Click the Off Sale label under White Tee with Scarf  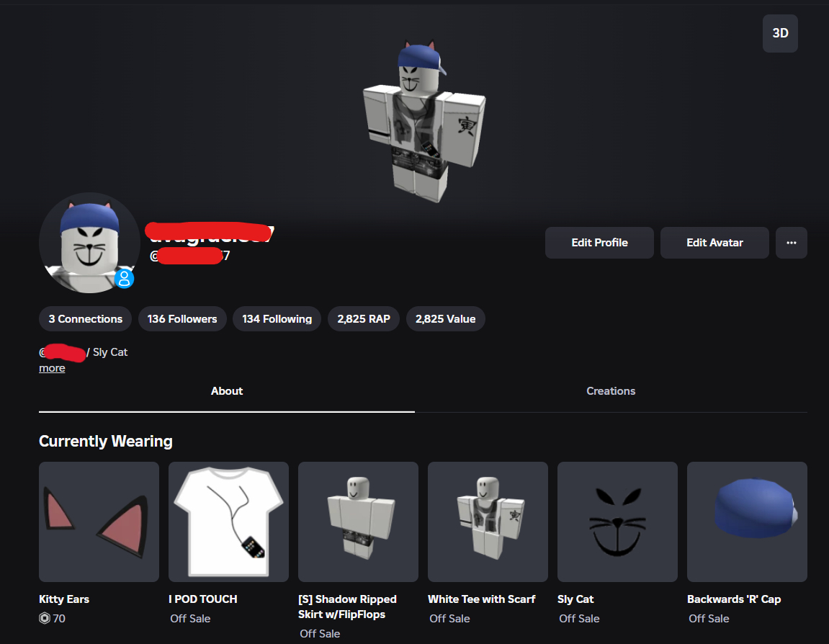(449, 619)
